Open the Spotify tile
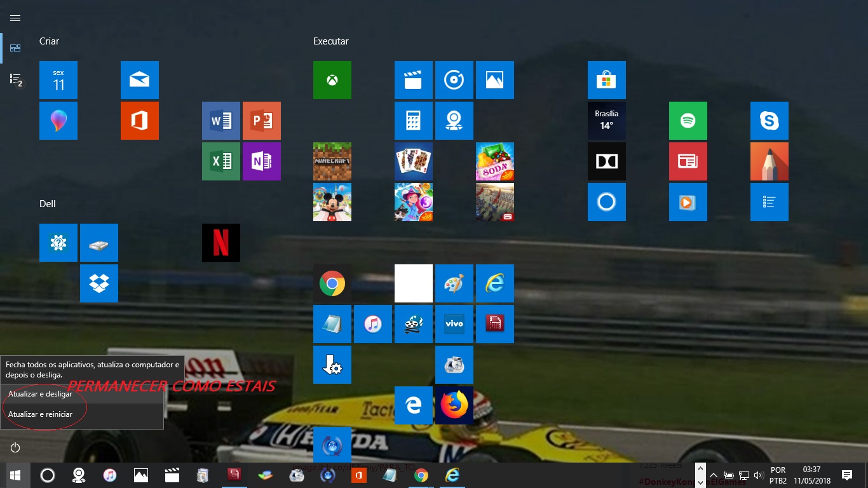The width and height of the screenshot is (868, 488). point(688,121)
